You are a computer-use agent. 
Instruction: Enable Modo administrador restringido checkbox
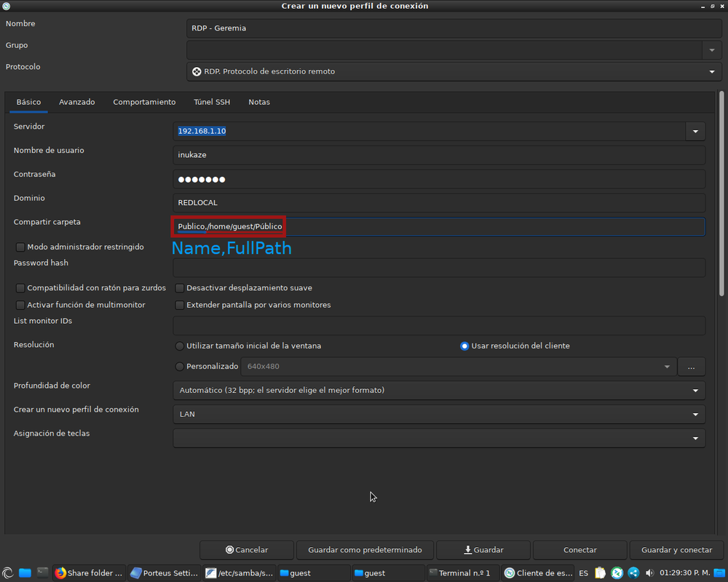coord(20,247)
